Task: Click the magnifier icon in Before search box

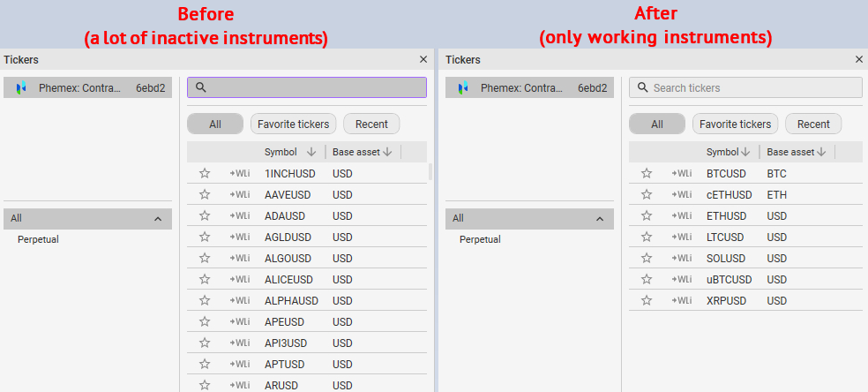Action: (x=201, y=87)
